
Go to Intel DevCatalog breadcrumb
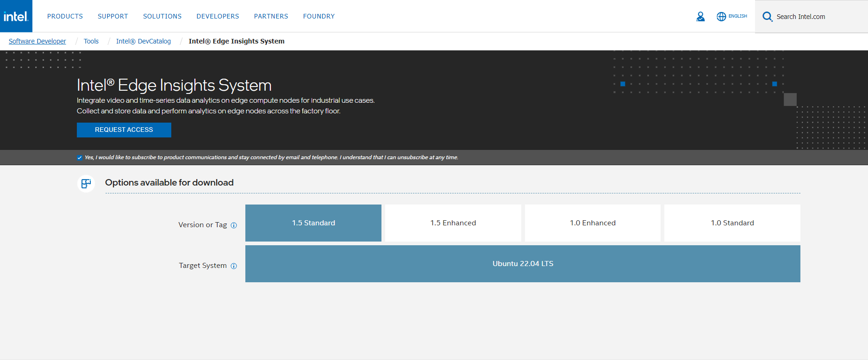point(144,41)
